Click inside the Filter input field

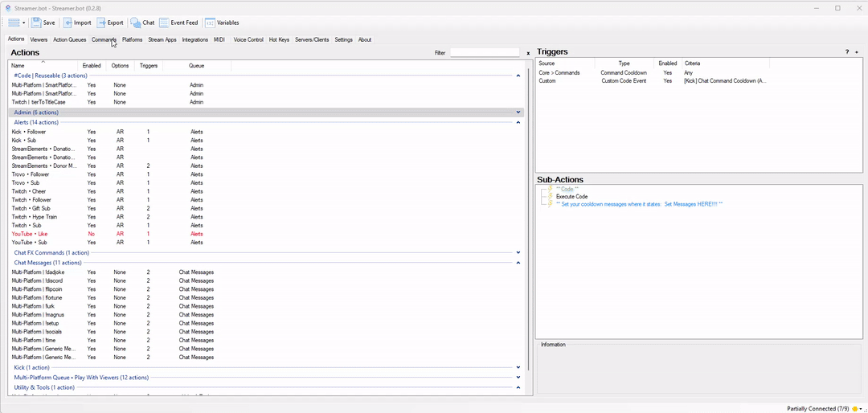[485, 52]
